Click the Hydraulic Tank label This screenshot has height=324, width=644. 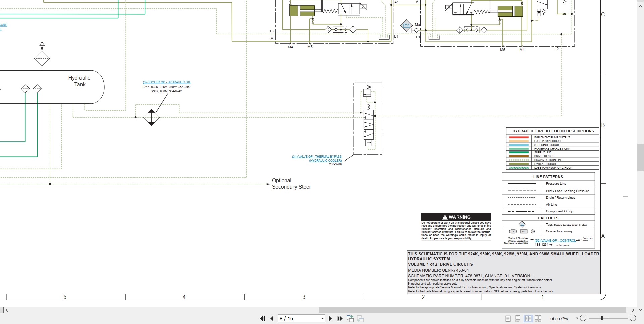click(79, 81)
